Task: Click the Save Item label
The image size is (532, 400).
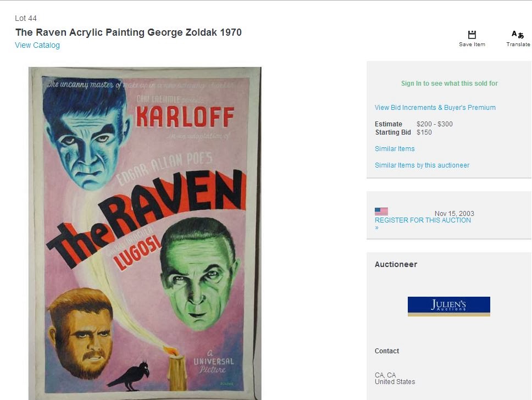Action: pyautogui.click(x=472, y=45)
